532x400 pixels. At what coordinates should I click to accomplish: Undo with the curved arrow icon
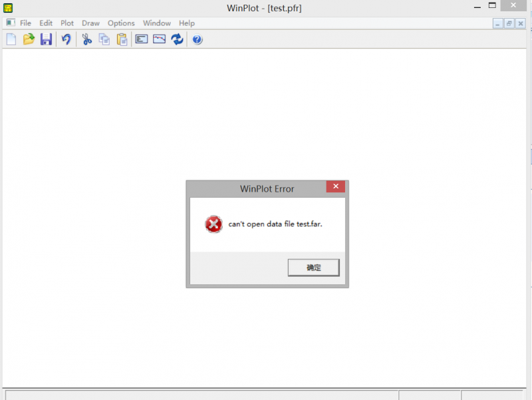(x=66, y=39)
